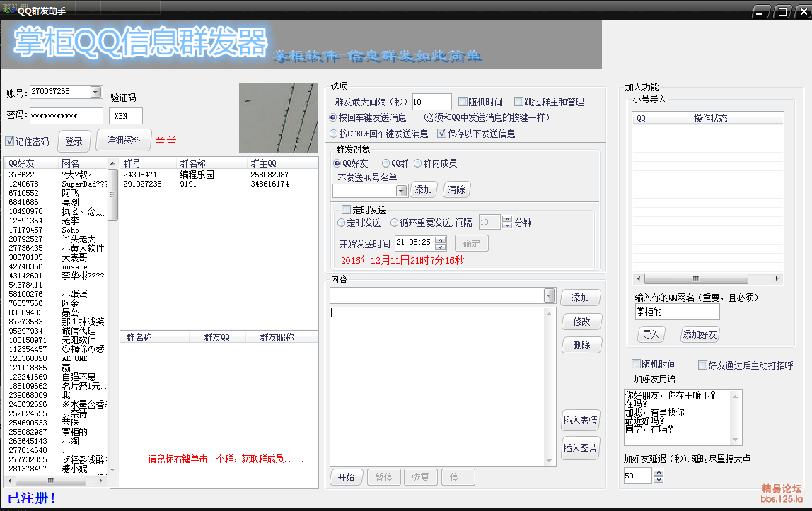Select 按回车键发送消息 radio option
The height and width of the screenshot is (511, 812).
[334, 117]
